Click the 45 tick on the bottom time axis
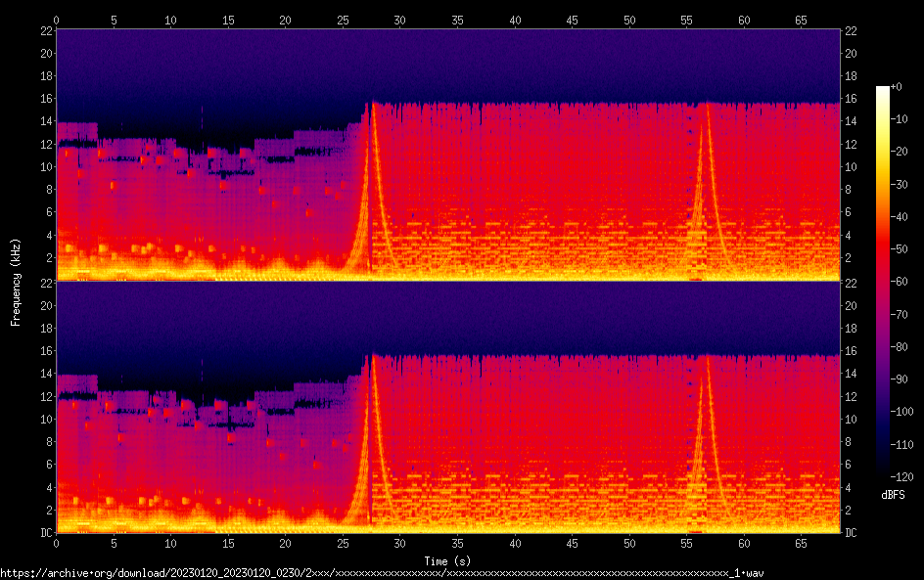The height and width of the screenshot is (580, 924). click(x=572, y=543)
